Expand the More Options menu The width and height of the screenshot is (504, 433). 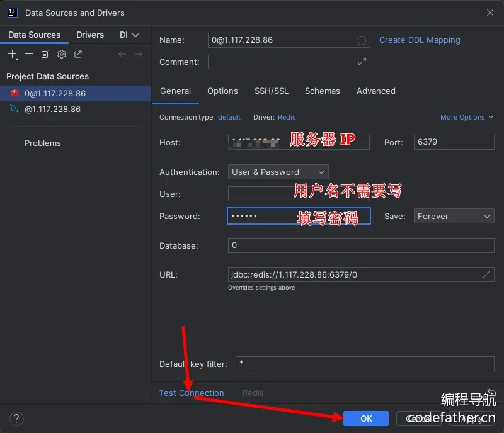(x=467, y=117)
